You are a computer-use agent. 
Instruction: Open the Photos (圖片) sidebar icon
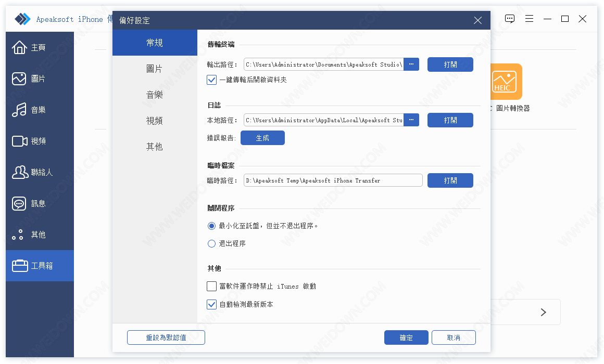(x=19, y=79)
